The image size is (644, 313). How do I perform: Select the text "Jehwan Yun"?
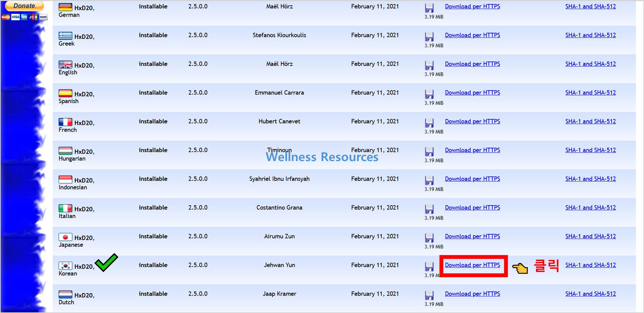tap(279, 265)
